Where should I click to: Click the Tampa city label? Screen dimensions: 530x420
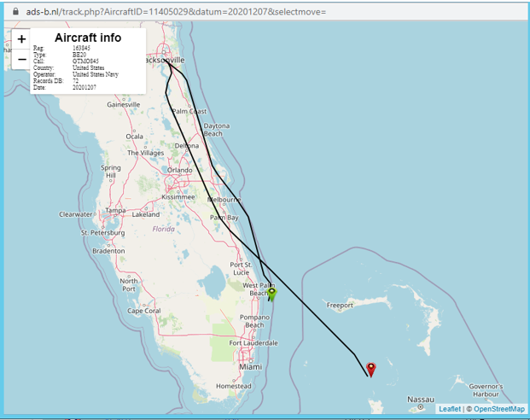pos(115,210)
